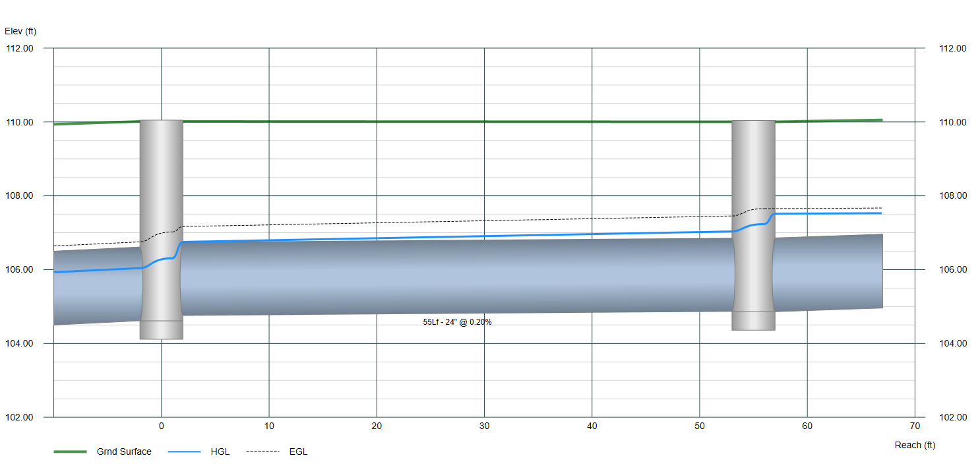Click the left axis value 106.00
The height and width of the screenshot is (466, 980).
pyautogui.click(x=20, y=270)
